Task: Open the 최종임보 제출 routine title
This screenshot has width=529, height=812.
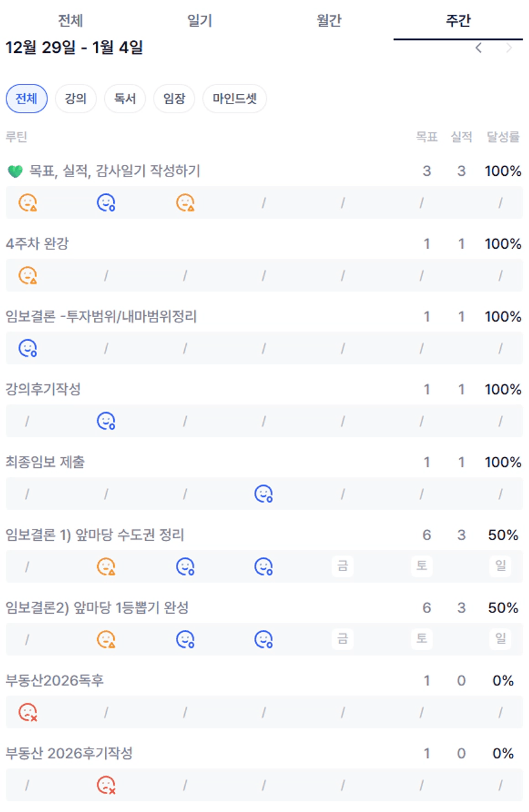Action: 45,462
